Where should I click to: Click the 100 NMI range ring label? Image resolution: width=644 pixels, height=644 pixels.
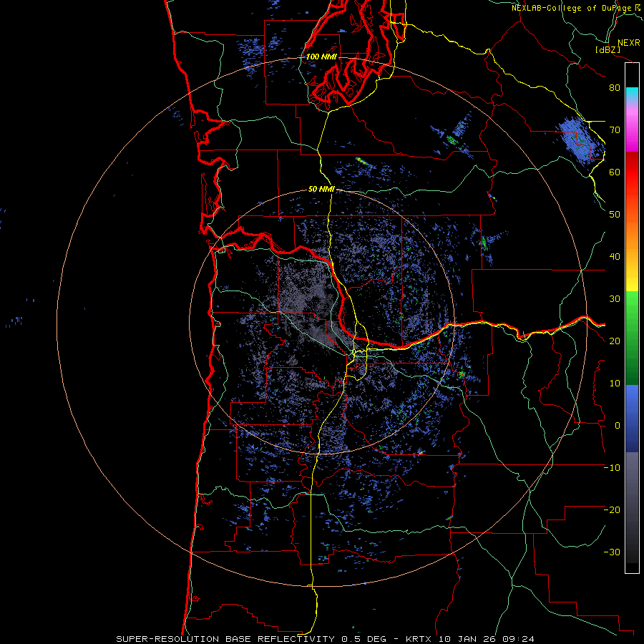(x=321, y=57)
